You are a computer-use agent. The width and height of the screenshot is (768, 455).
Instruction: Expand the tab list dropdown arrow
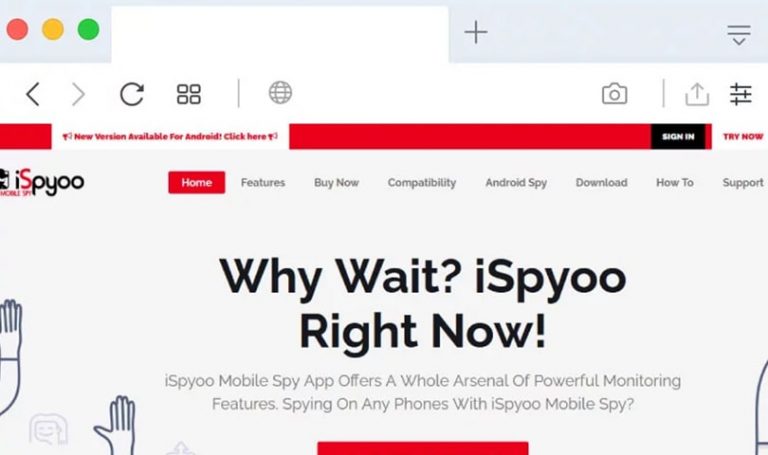tap(739, 35)
